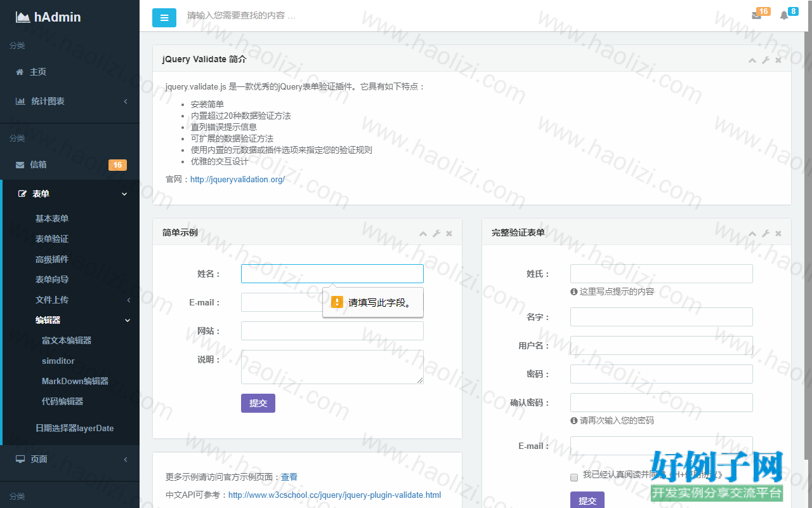812x508 pixels.
Task: Open 代码编辑器 menu item
Action: [63, 401]
